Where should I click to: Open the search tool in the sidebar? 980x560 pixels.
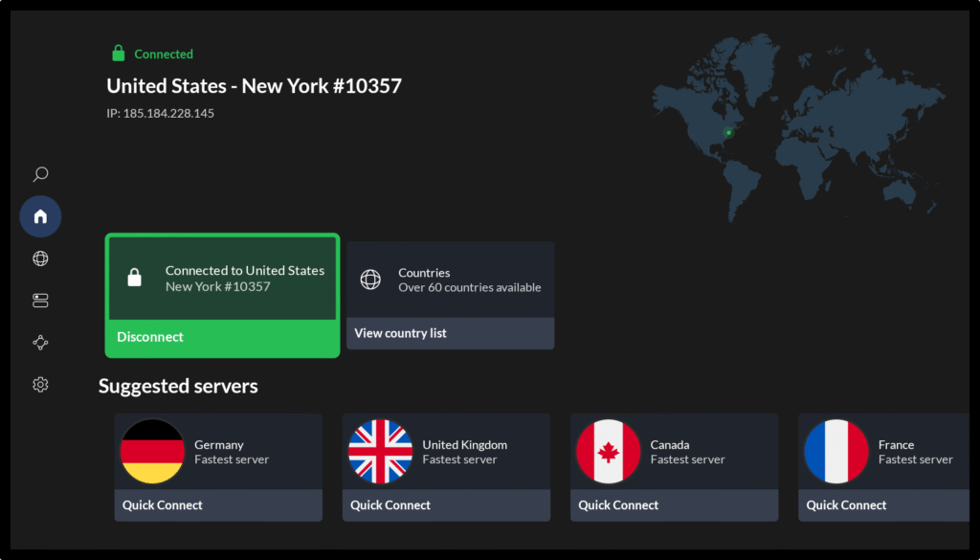coord(40,174)
